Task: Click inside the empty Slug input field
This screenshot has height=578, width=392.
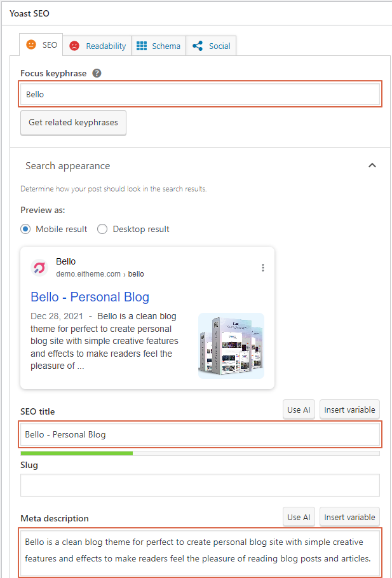Action: coord(199,485)
